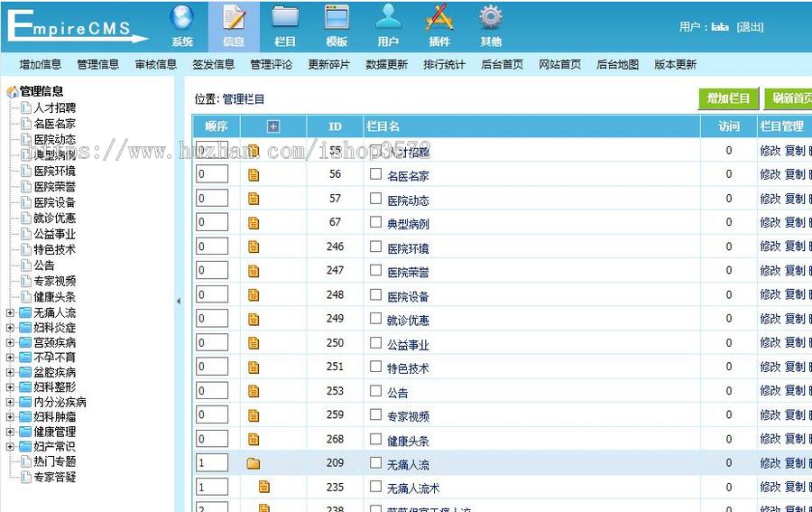
Task: Check the box for 典型病例
Action: pyautogui.click(x=376, y=222)
